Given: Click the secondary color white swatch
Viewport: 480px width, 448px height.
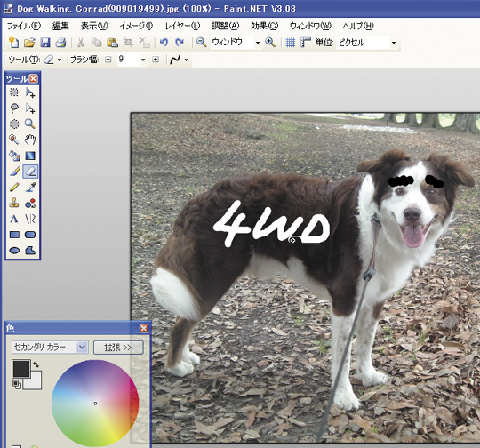Looking at the screenshot, I should (35, 383).
